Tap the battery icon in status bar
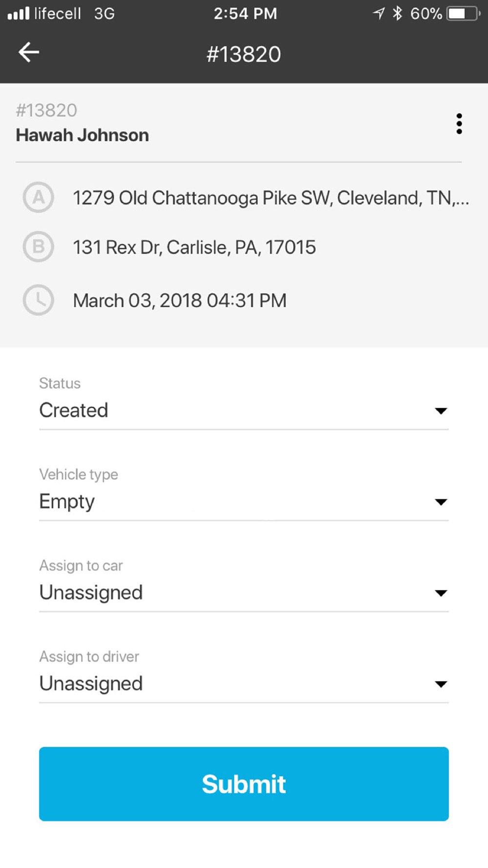Image resolution: width=488 pixels, height=868 pixels. [463, 13]
